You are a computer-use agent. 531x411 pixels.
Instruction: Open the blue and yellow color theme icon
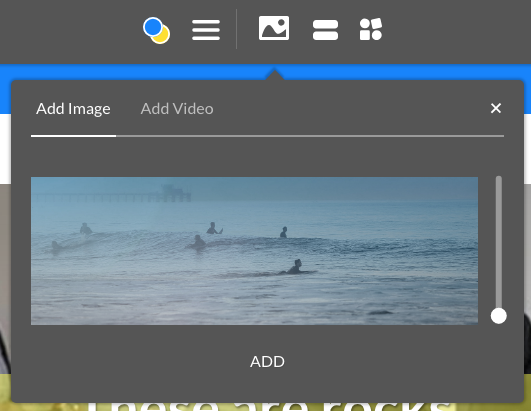point(156,30)
